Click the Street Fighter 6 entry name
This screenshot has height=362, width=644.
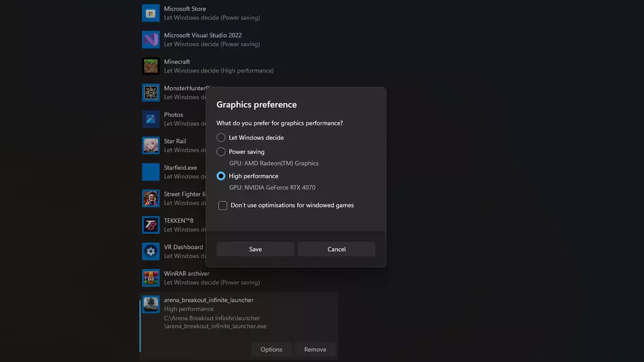click(185, 194)
